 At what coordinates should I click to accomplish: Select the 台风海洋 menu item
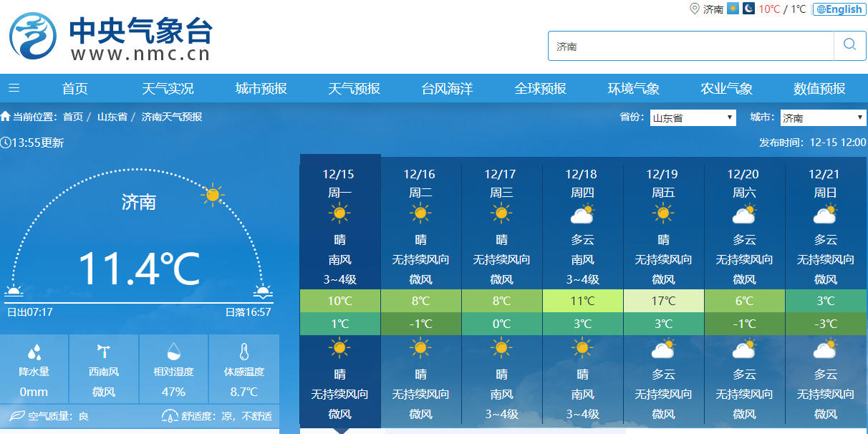[x=447, y=89]
